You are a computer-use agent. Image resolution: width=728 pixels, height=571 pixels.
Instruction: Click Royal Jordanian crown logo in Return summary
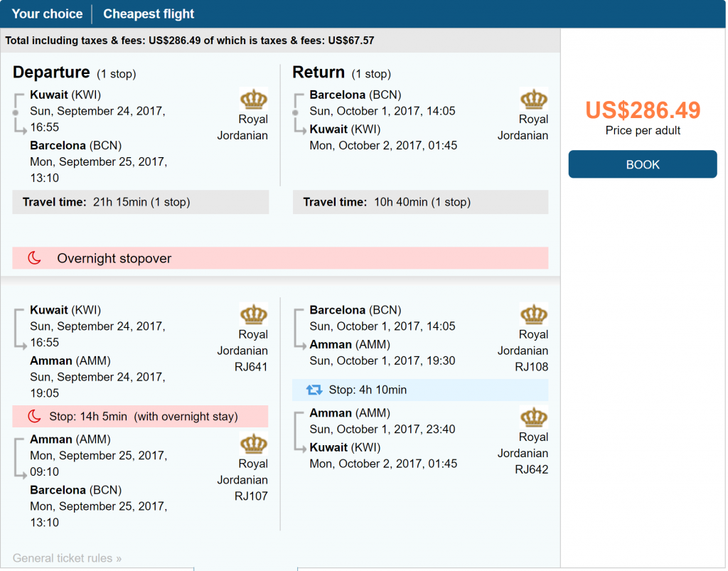point(534,99)
